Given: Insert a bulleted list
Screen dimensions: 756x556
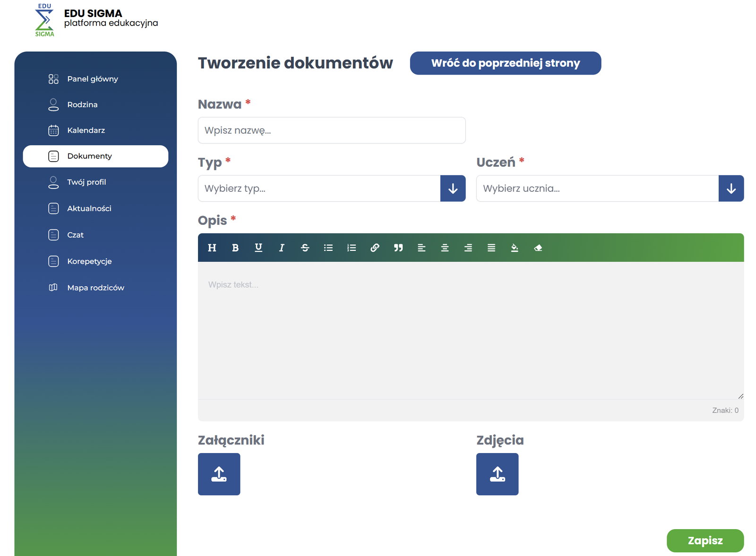Looking at the screenshot, I should pos(328,248).
